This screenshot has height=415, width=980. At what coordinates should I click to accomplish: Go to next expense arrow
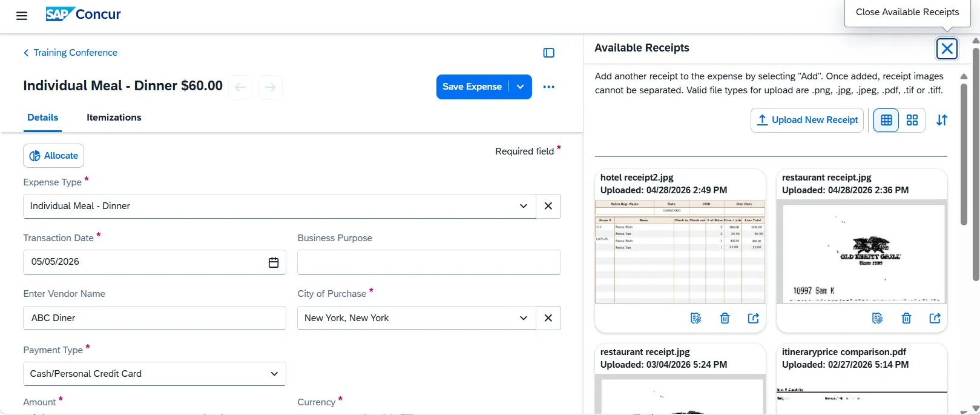click(270, 87)
